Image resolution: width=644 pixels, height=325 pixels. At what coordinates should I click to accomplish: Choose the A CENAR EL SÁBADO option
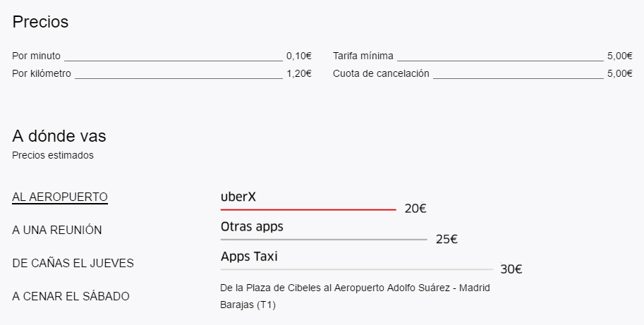pyautogui.click(x=71, y=296)
